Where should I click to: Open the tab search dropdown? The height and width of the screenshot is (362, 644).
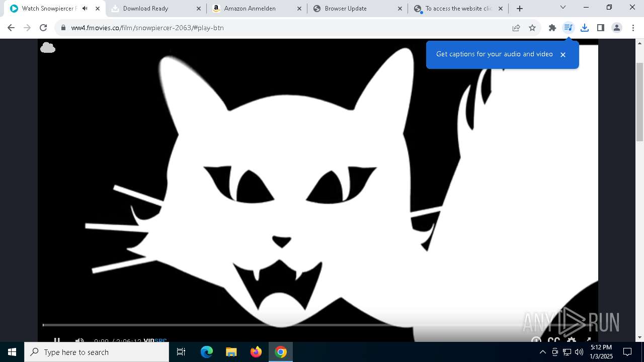pos(563,8)
